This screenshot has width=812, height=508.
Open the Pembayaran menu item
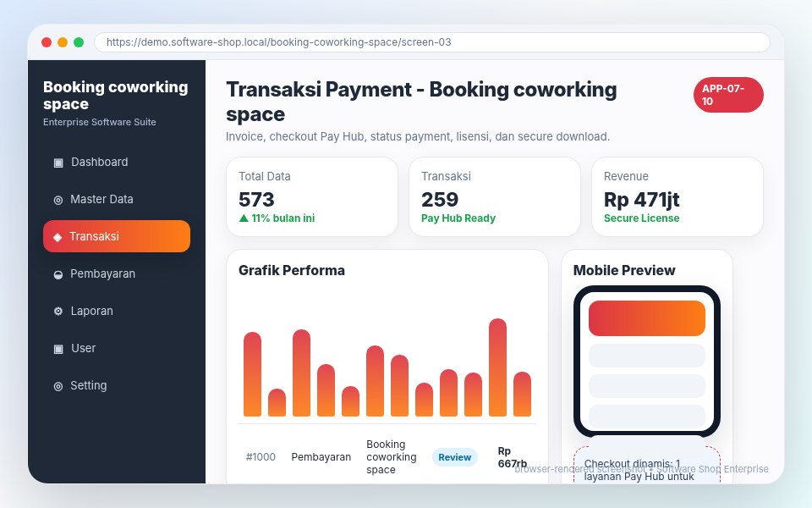pos(117,273)
